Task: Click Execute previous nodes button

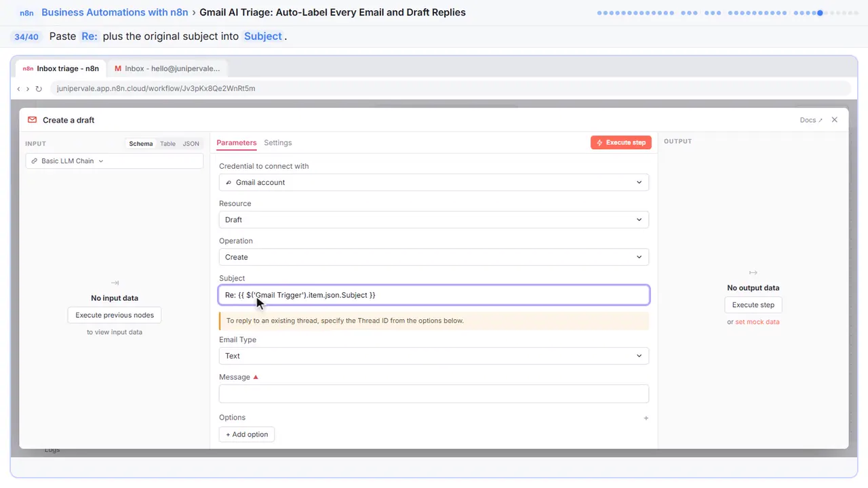Action: pos(115,315)
